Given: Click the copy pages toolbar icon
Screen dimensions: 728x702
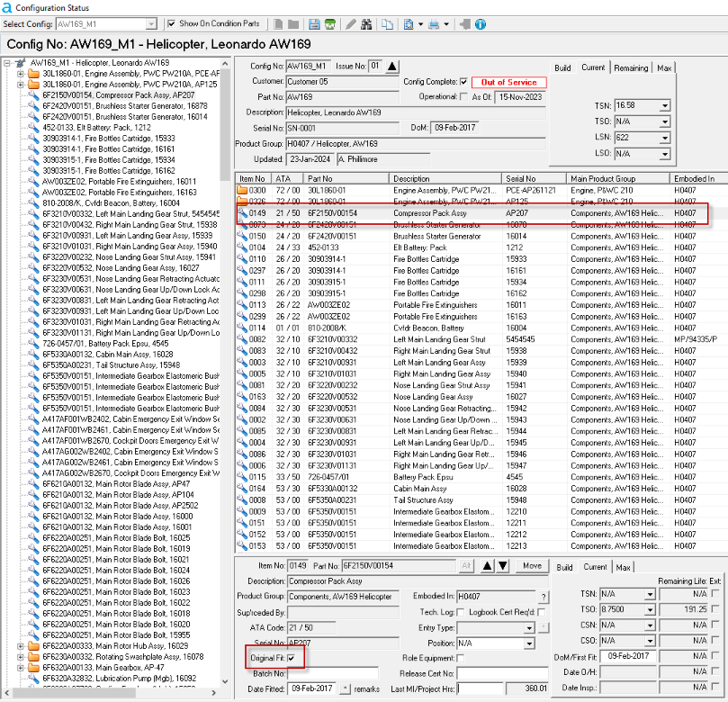Looking at the screenshot, I should tap(387, 24).
